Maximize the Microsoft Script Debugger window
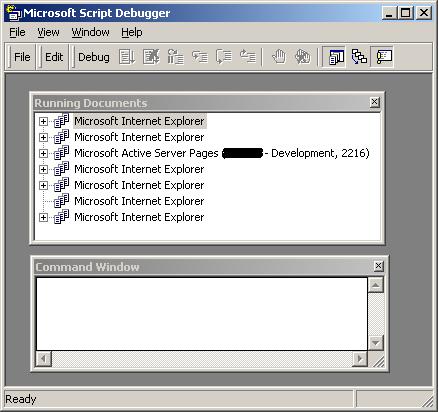 pyautogui.click(x=405, y=13)
